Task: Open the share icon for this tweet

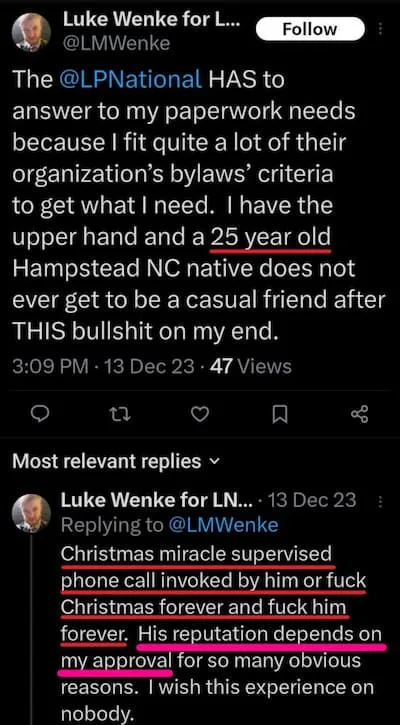Action: 359,414
